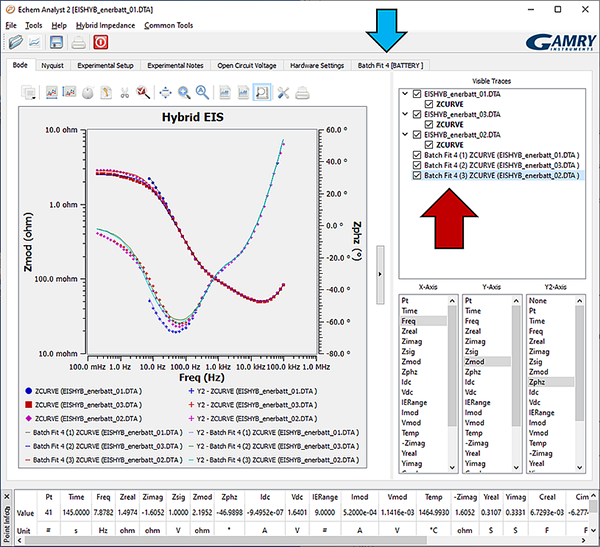Collapse the EISHYB_enerbatt_03.DTA tree node
This screenshot has height=547, width=600.
(405, 114)
